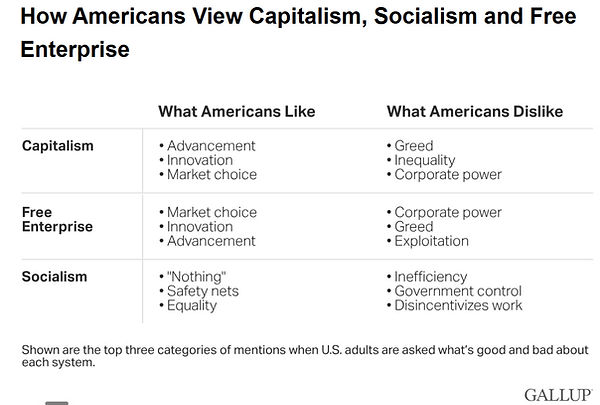
Task: Click the quoted "Nothing" entry for Socialism
Action: coord(197,276)
